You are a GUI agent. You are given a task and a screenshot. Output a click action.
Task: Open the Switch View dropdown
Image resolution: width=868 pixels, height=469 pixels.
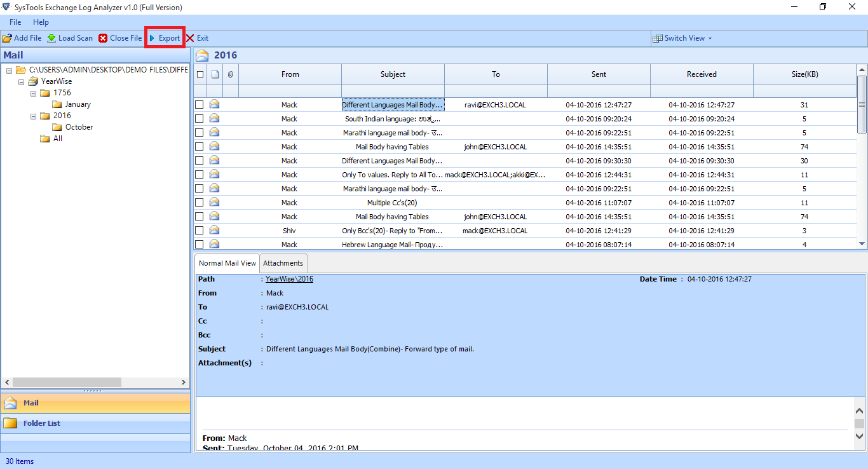click(x=682, y=37)
